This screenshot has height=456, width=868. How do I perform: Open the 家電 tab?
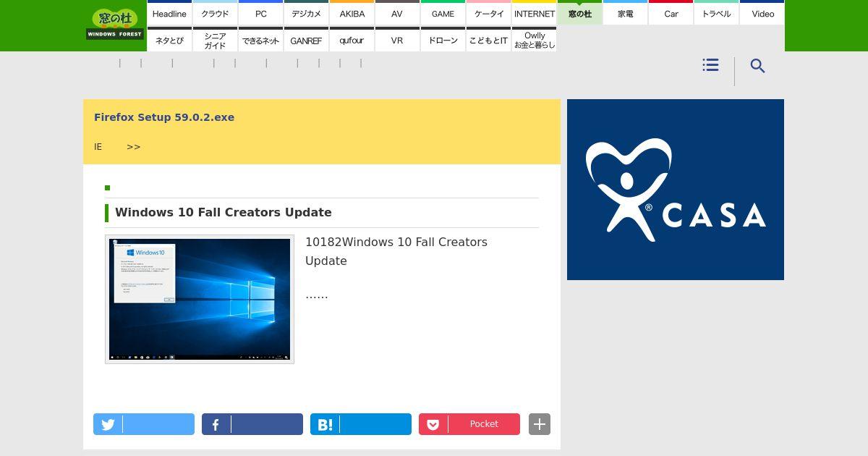pyautogui.click(x=625, y=13)
